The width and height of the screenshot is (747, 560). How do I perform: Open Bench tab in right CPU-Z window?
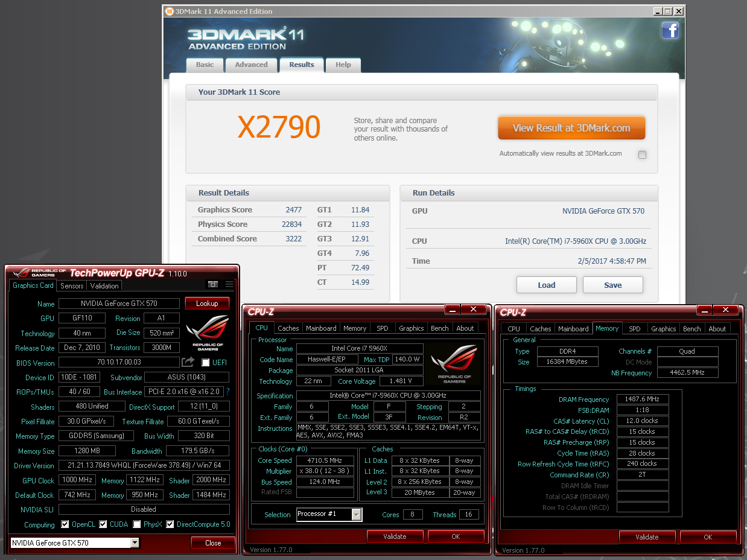click(x=692, y=329)
